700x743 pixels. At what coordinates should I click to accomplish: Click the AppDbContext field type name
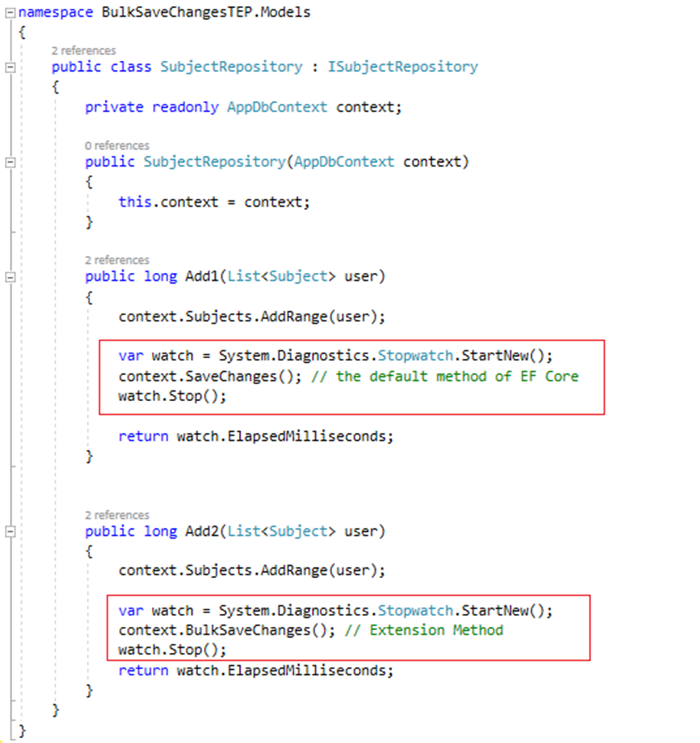[277, 107]
